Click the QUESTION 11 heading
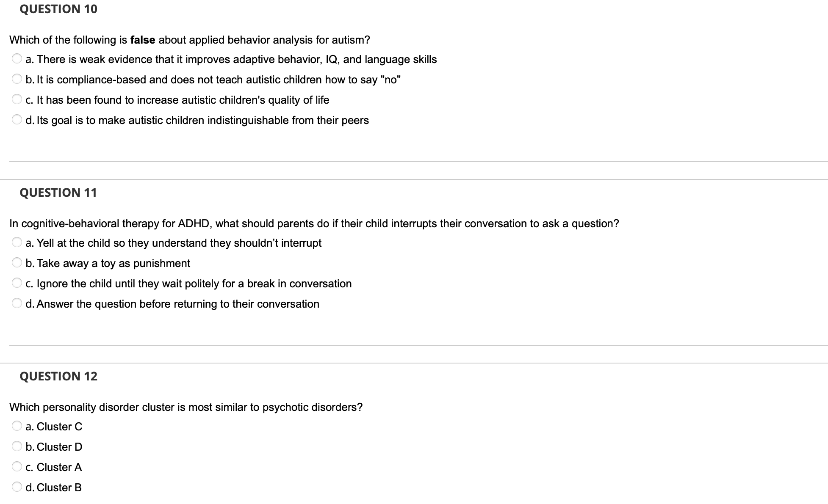828x504 pixels. tap(58, 193)
